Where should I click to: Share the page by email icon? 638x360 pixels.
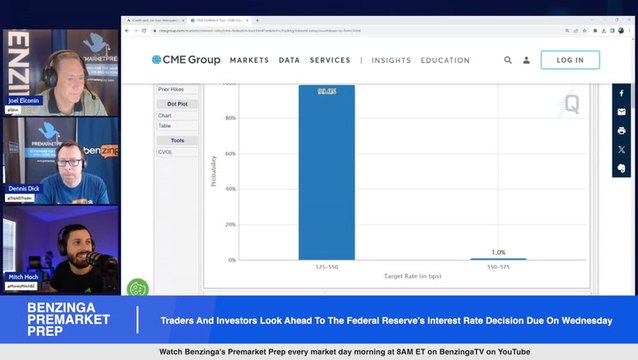tap(621, 112)
